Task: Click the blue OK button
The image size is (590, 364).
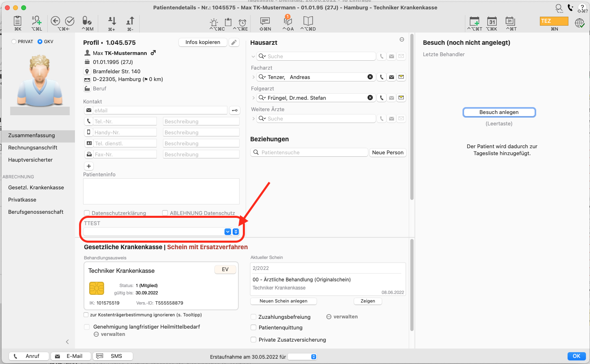Action: pyautogui.click(x=577, y=356)
